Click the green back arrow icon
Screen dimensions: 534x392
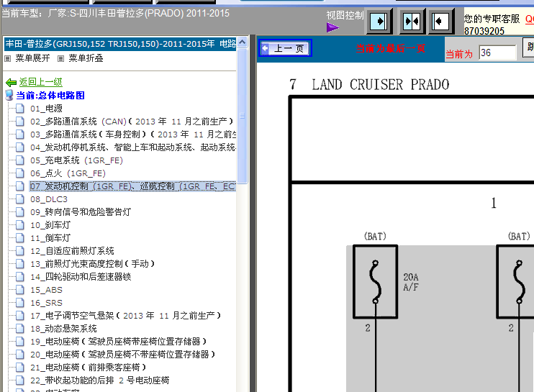pyautogui.click(x=12, y=82)
